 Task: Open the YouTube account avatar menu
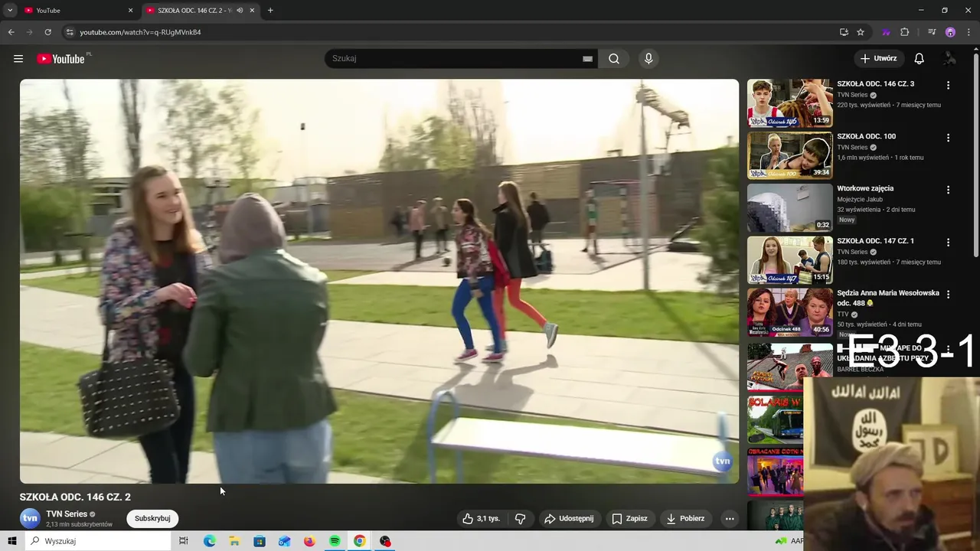pos(950,59)
